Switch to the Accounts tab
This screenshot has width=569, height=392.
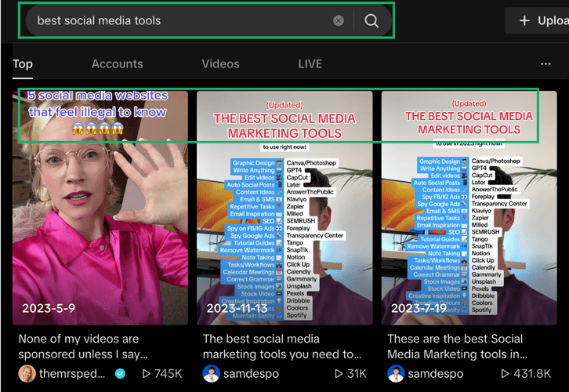[x=118, y=64]
